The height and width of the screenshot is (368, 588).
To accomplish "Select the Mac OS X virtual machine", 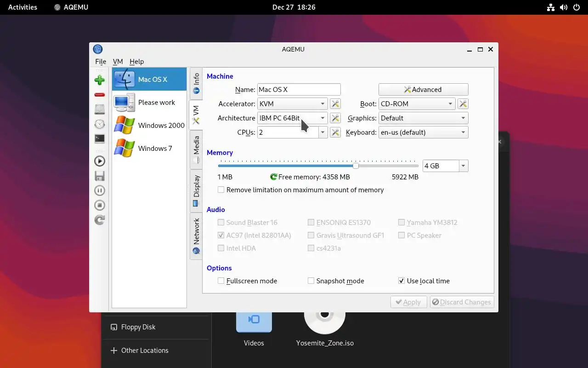I will point(149,79).
